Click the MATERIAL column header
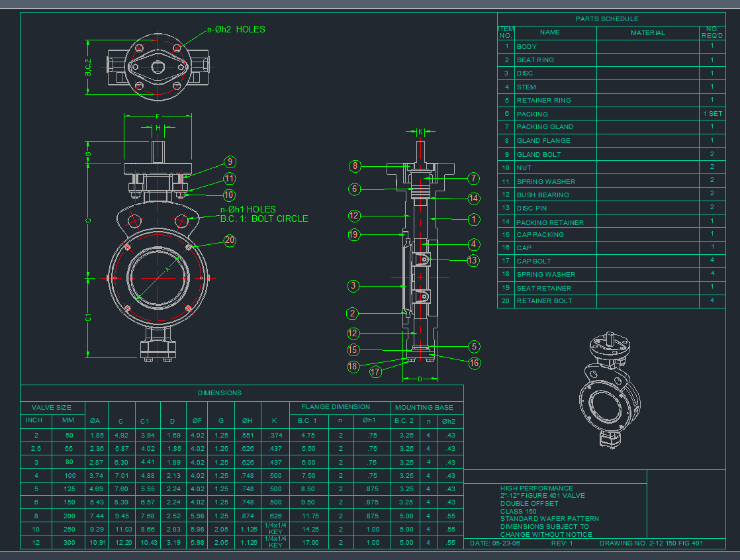Viewport: 740px width, 560px height. 647,32
